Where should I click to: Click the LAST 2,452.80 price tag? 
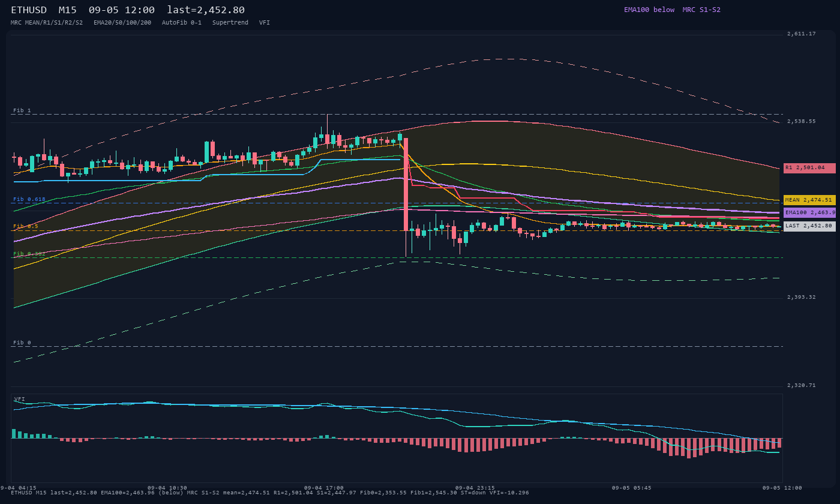809,226
